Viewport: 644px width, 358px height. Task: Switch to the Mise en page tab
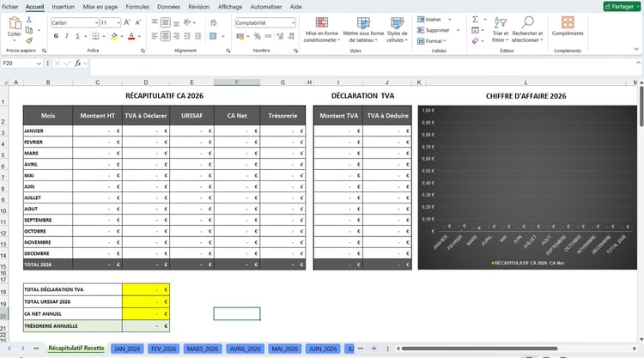tap(100, 7)
